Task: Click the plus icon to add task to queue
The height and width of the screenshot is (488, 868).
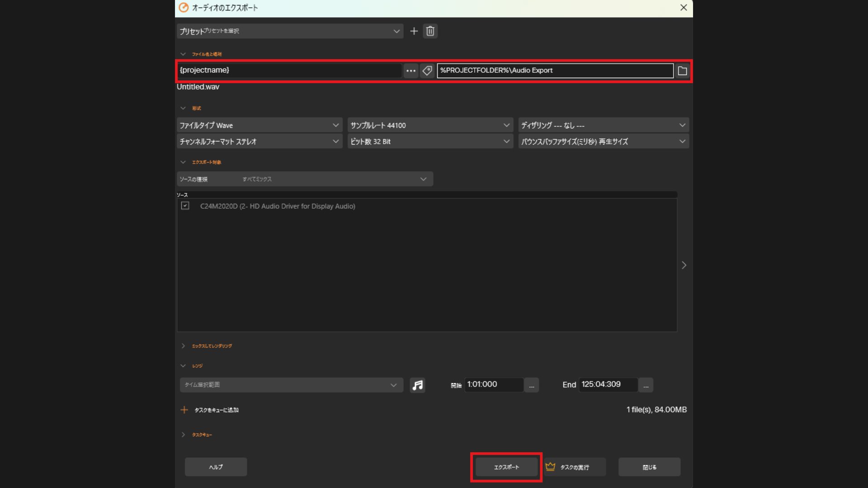Action: click(184, 410)
